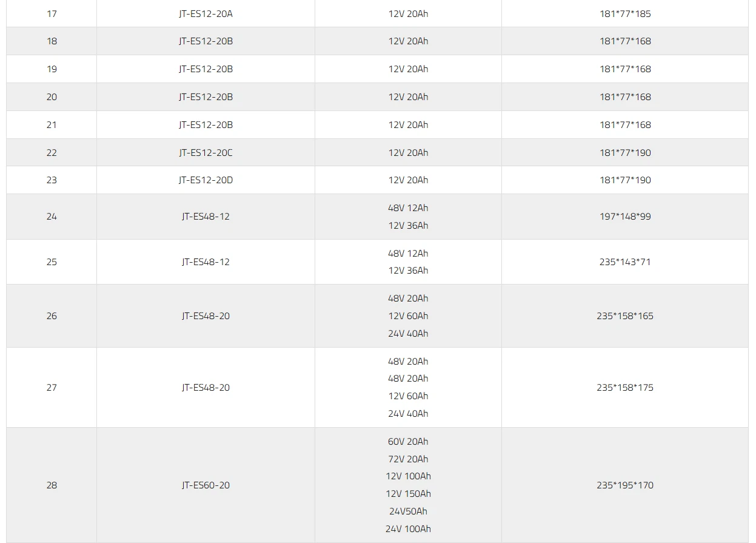Click the 235*195*170 dimension cell
The height and width of the screenshot is (543, 756).
[x=625, y=485]
